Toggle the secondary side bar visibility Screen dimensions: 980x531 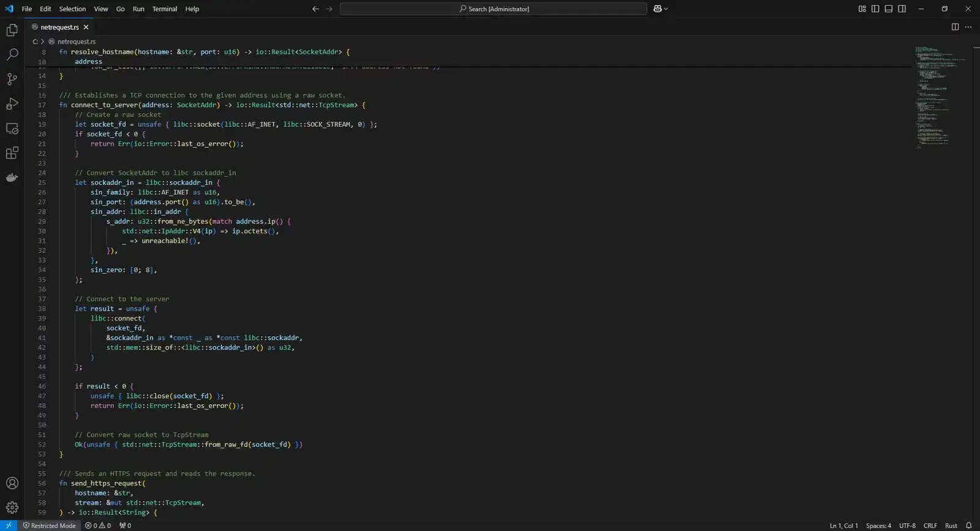coord(902,9)
